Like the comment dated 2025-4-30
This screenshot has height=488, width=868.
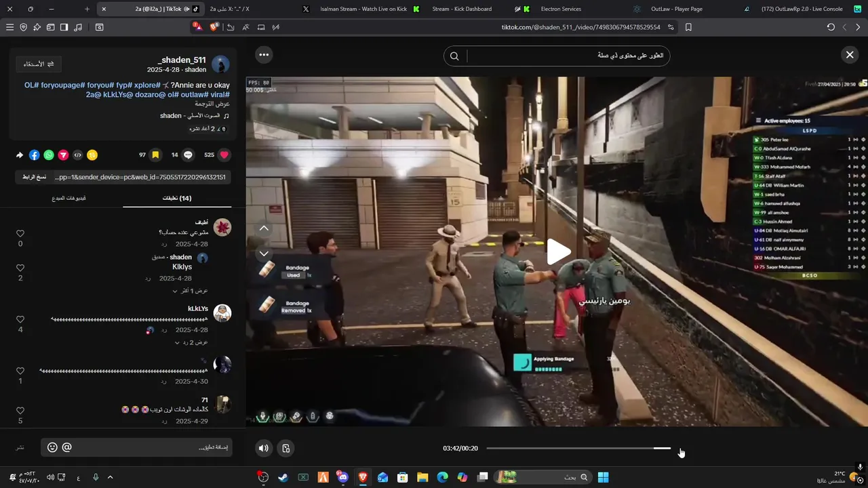[20, 371]
